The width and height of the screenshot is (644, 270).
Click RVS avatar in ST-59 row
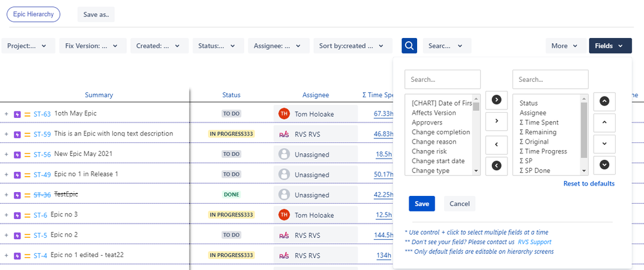point(284,134)
